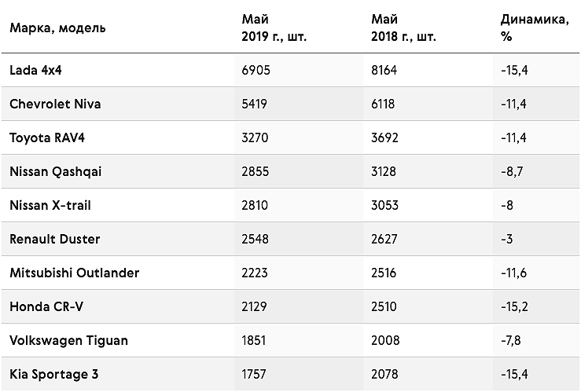Click the 'Динамика, %' column header
Image resolution: width=581 pixels, height=392 pixels.
tap(535, 27)
